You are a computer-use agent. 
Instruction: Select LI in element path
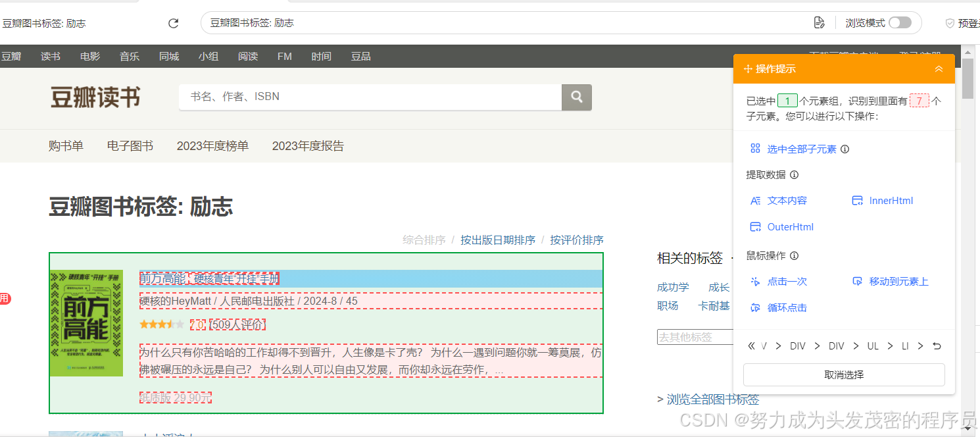[x=905, y=346]
